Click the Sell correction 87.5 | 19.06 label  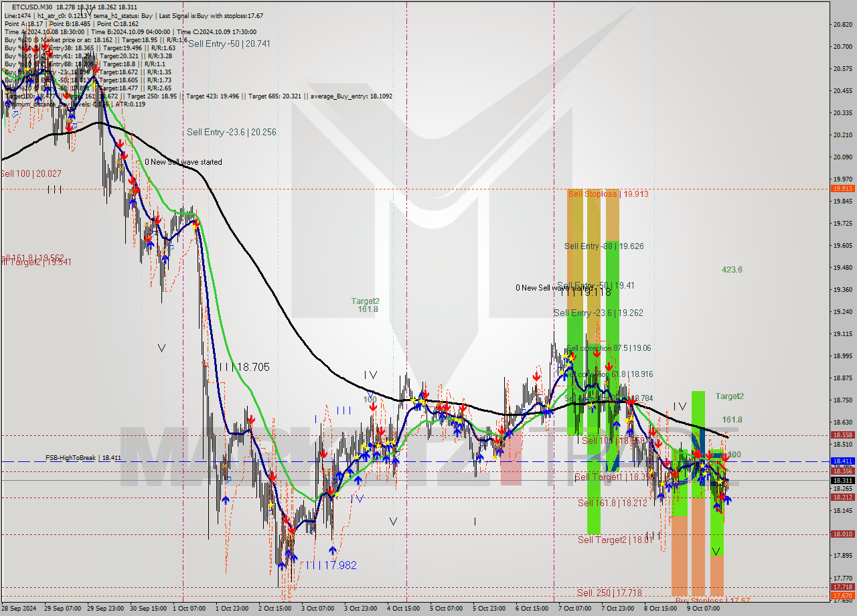pyautogui.click(x=609, y=348)
